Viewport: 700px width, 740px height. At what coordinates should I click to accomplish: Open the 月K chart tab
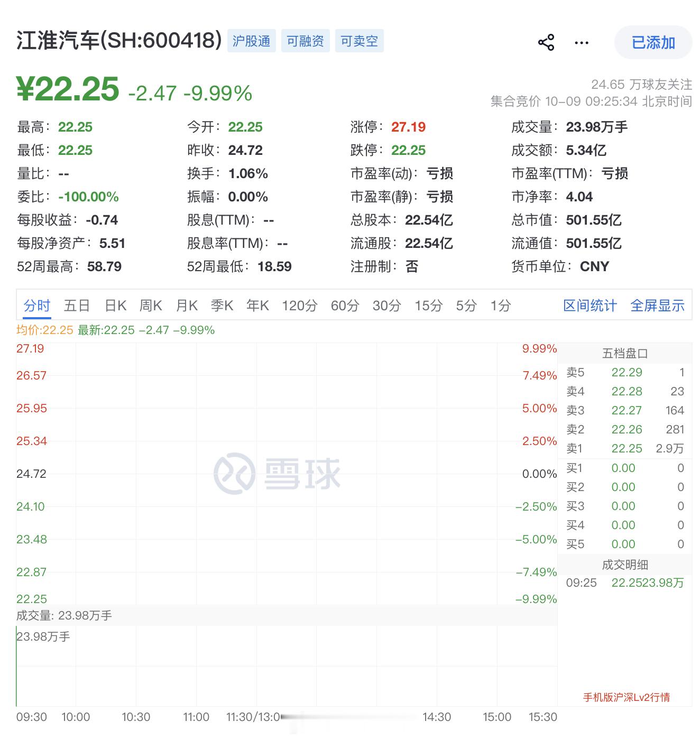[187, 306]
